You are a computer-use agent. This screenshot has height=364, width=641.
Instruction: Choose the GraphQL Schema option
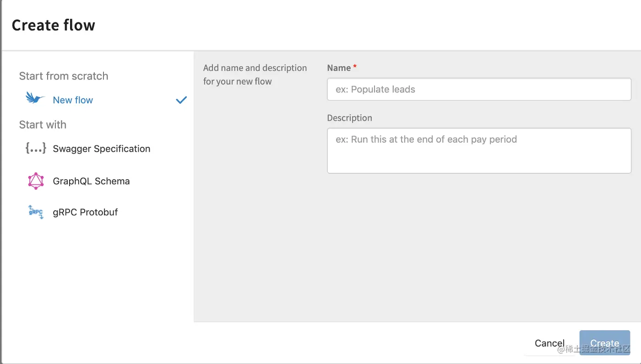tap(91, 181)
